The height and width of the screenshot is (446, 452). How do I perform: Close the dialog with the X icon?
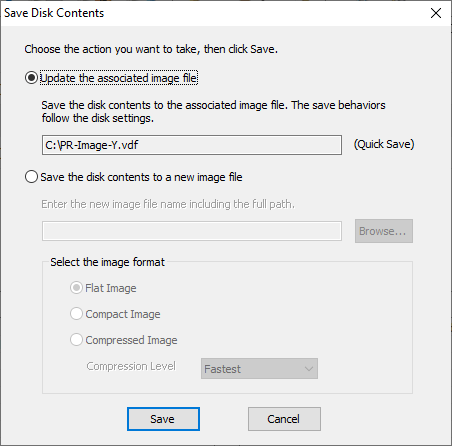point(436,13)
